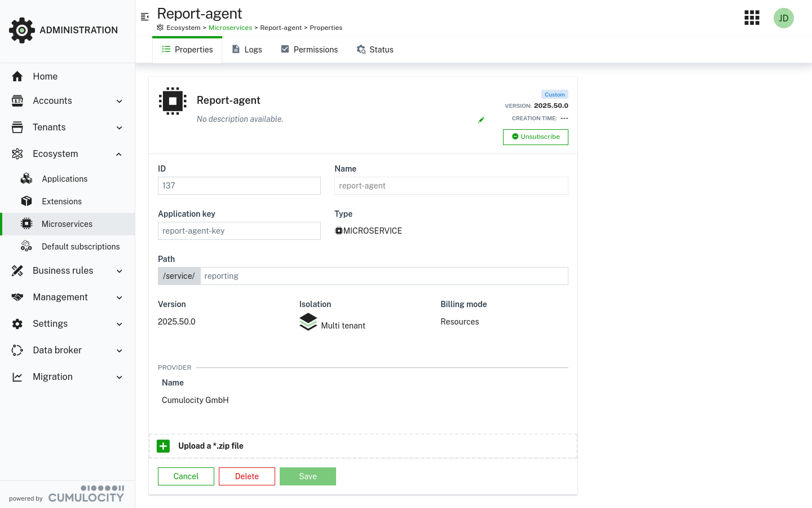Click the green plus icon next to Upload
Viewport: 812px width, 508px height.
tap(163, 446)
